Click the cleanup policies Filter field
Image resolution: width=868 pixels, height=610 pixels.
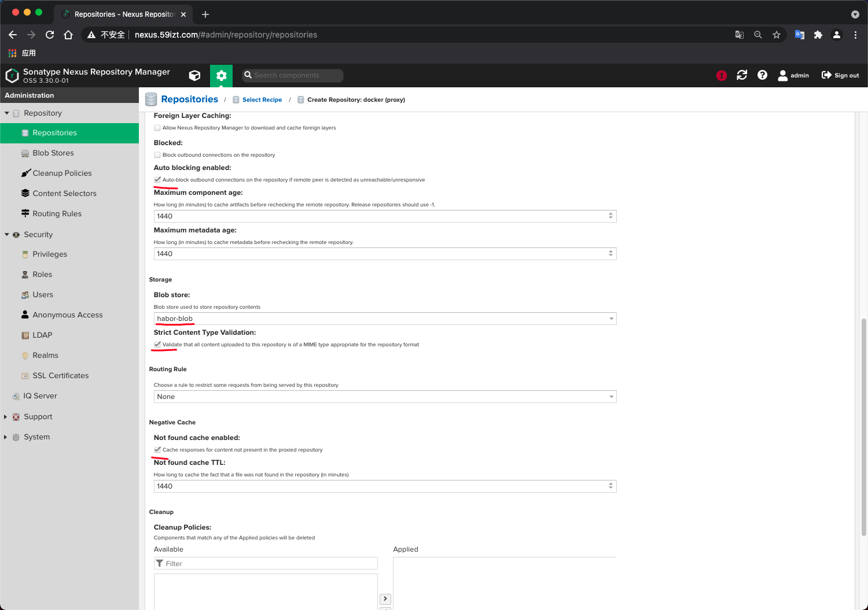266,563
